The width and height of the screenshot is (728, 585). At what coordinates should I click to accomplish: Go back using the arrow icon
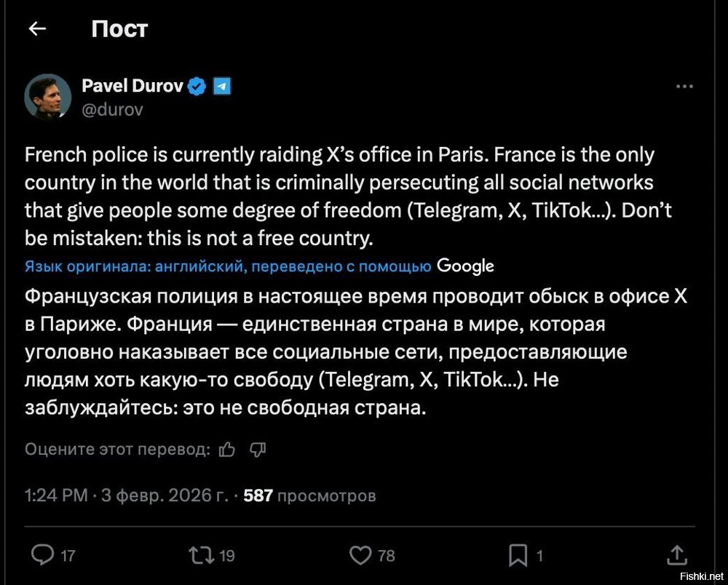pos(37,28)
